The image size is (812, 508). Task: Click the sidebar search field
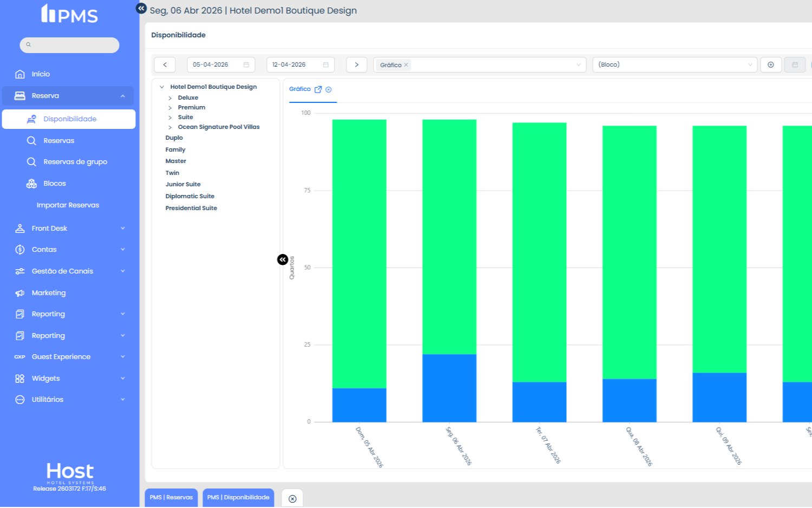69,45
